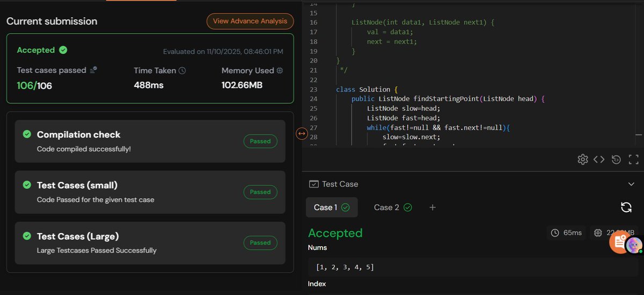Image resolution: width=644 pixels, height=295 pixels.
Task: Click the Index label text
Action: click(317, 284)
